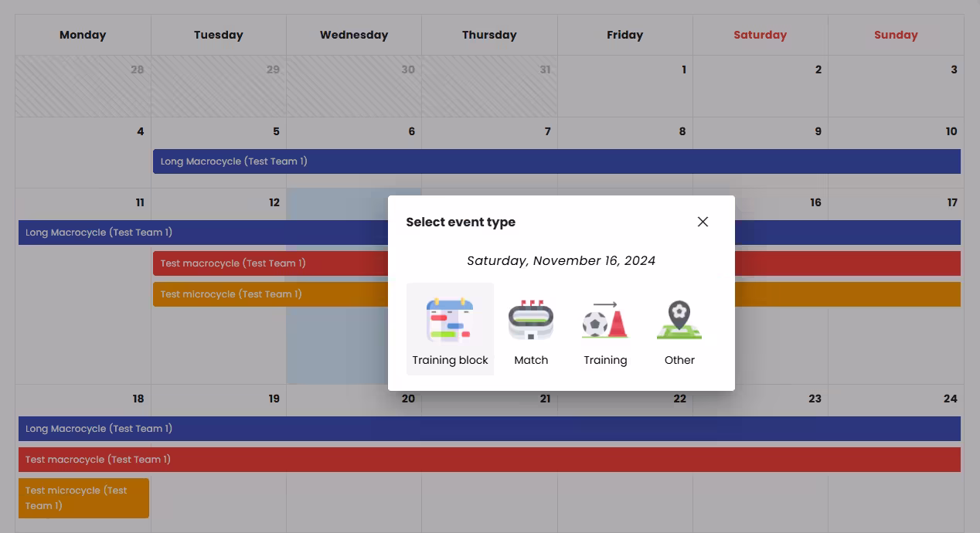Select day number 10 on Sunday
980x533 pixels.
click(x=951, y=131)
